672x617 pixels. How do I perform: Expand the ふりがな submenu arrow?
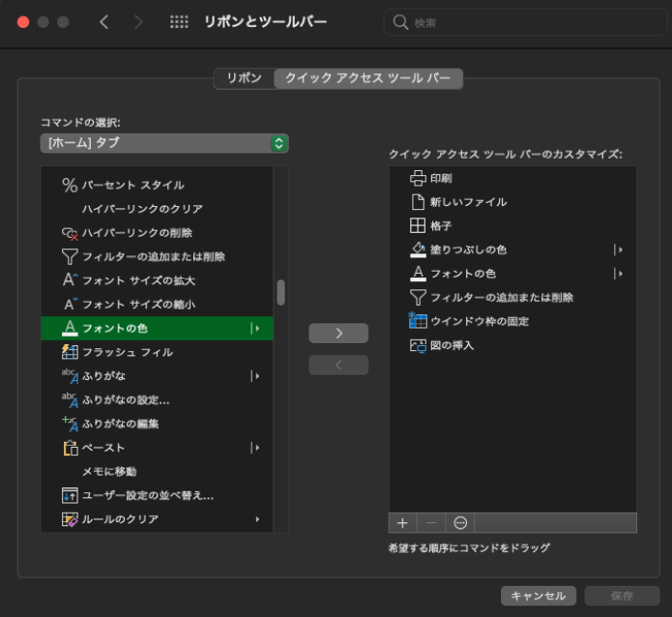pyautogui.click(x=256, y=376)
